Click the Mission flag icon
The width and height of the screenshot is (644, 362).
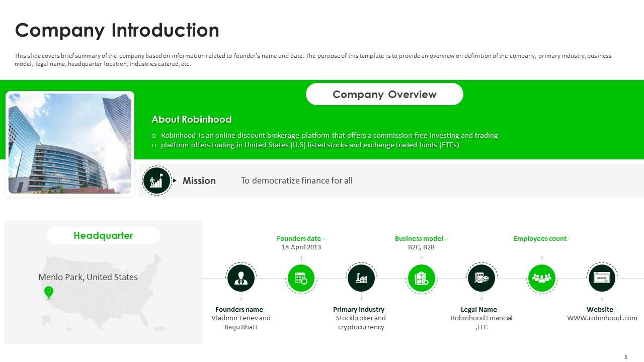[156, 180]
